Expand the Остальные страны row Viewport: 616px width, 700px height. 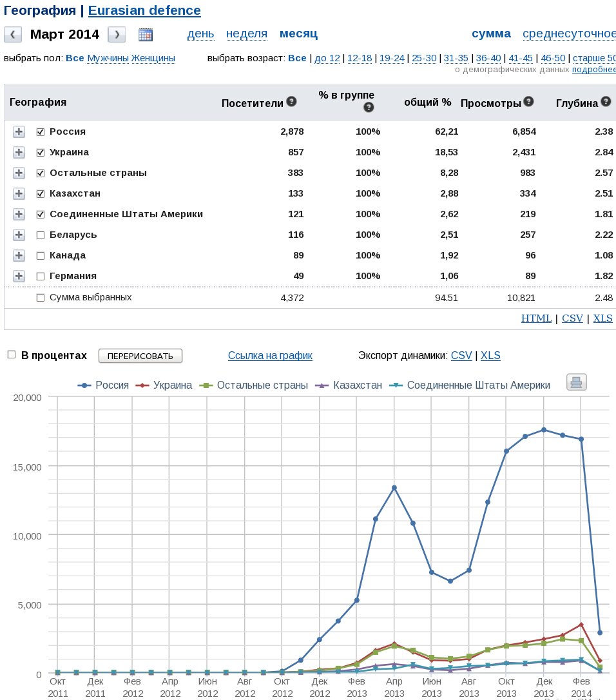pos(19,173)
